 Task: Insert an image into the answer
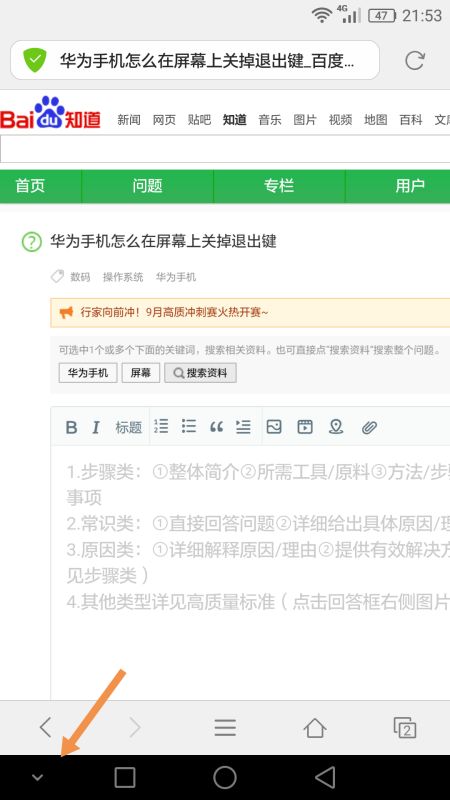tap(274, 426)
